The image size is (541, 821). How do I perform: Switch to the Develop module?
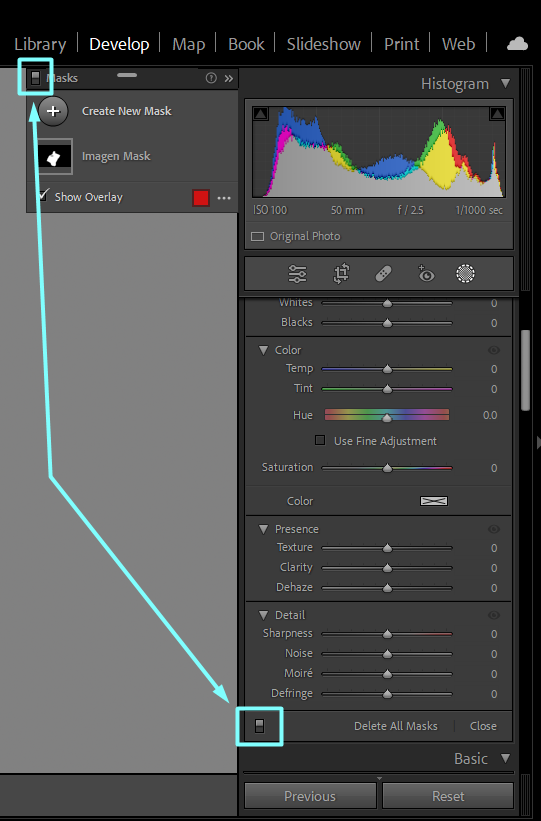(119, 44)
